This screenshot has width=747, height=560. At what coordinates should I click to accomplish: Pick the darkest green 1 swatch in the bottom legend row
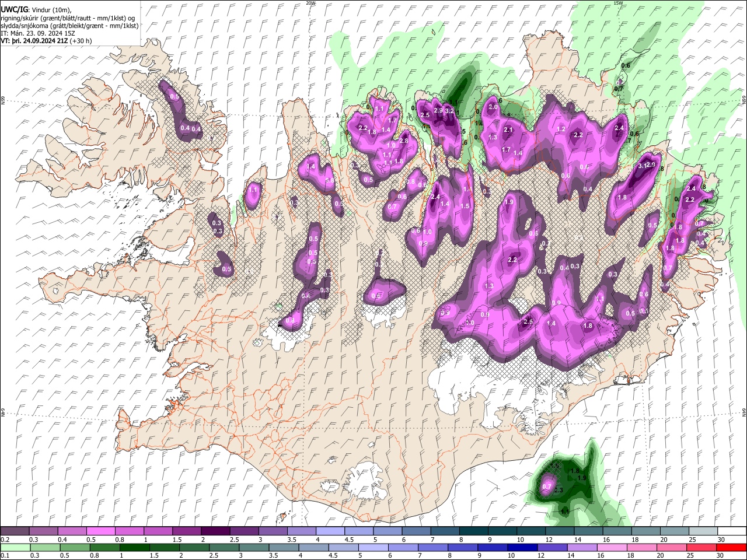coord(134,547)
